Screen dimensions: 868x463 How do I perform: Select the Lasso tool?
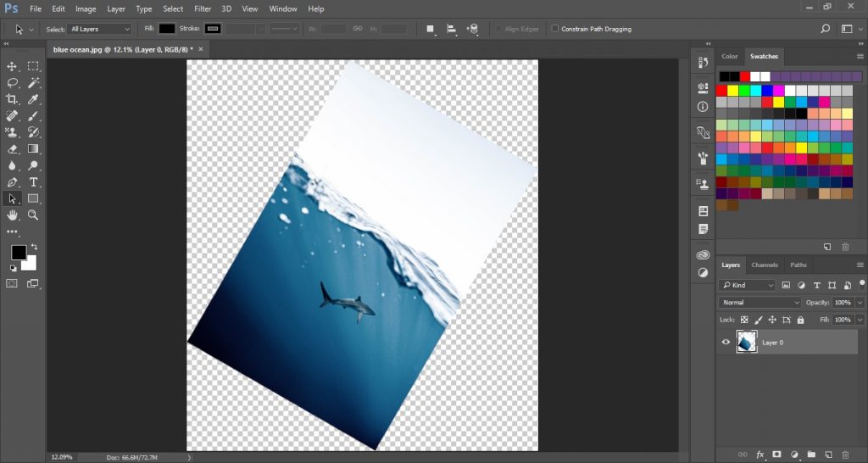[12, 83]
